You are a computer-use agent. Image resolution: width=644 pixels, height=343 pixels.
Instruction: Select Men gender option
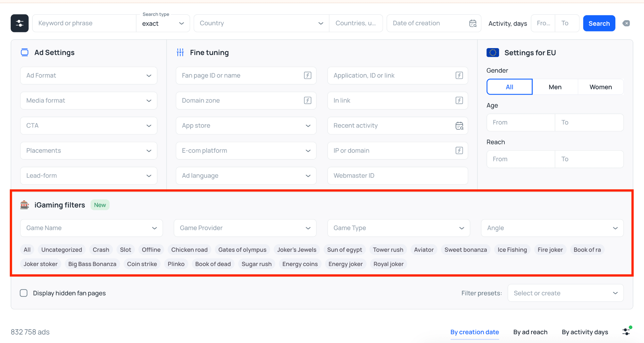[555, 87]
